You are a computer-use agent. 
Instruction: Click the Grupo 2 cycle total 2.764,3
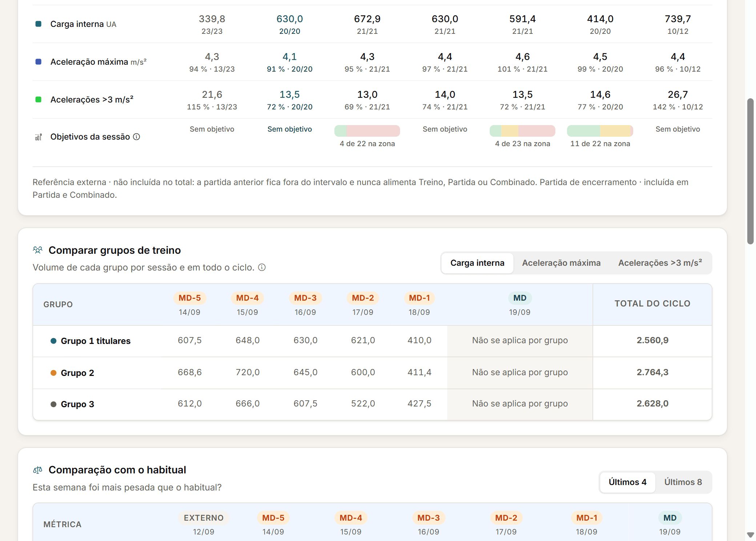(652, 372)
